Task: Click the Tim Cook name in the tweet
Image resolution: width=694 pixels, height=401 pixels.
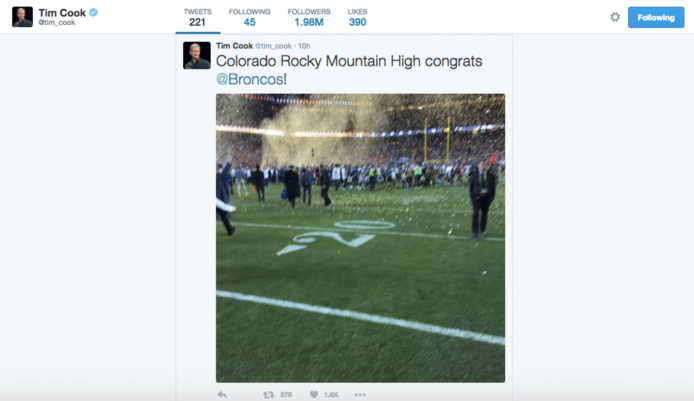Action: click(234, 46)
